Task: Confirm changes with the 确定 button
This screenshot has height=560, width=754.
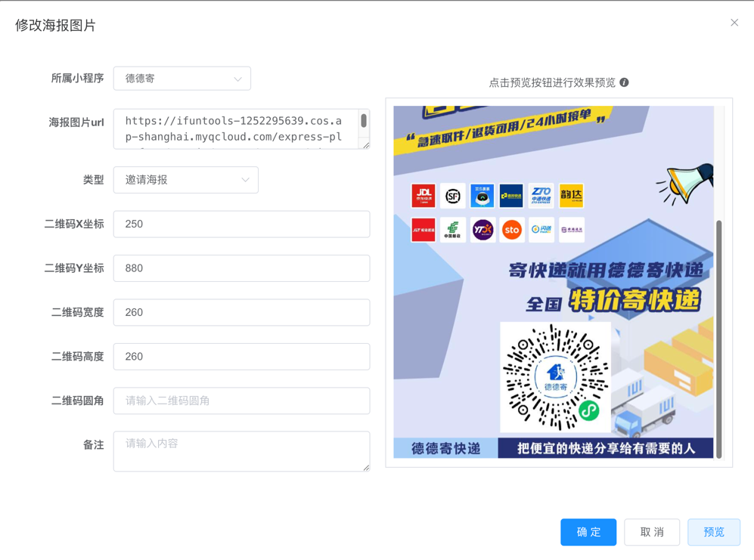Action: click(x=588, y=532)
